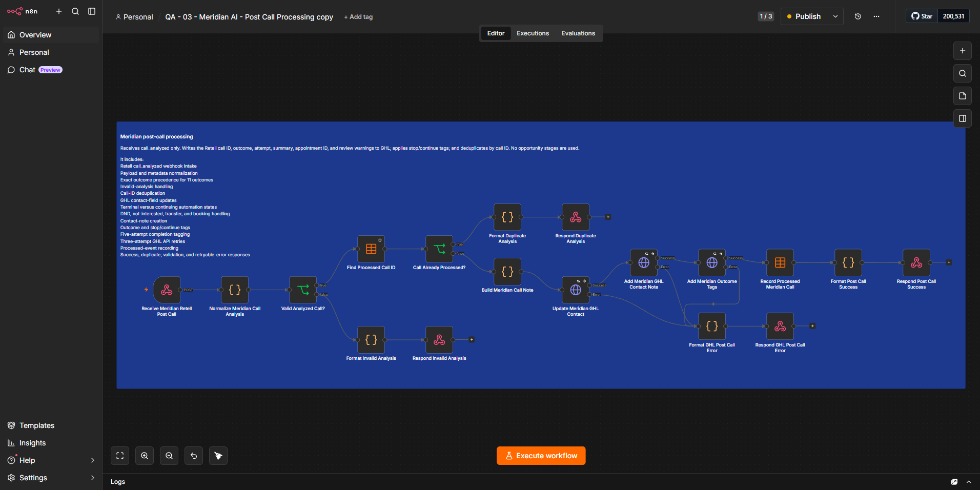Switch to the Evaluations tab
The height and width of the screenshot is (490, 980).
[578, 33]
